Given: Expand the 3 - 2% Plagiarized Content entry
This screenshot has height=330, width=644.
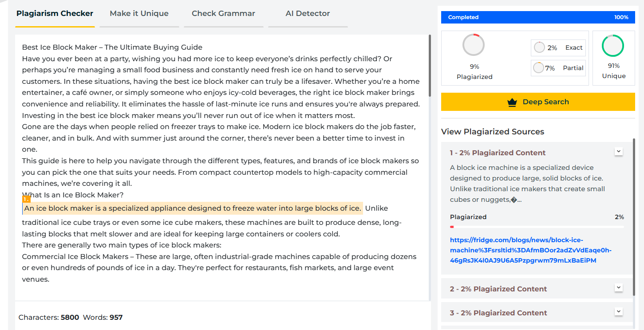Looking at the screenshot, I should point(619,312).
